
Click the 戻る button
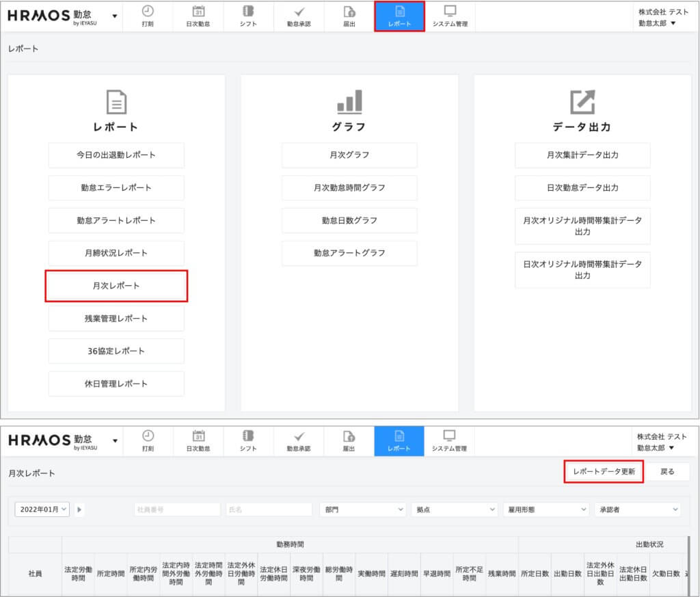667,472
